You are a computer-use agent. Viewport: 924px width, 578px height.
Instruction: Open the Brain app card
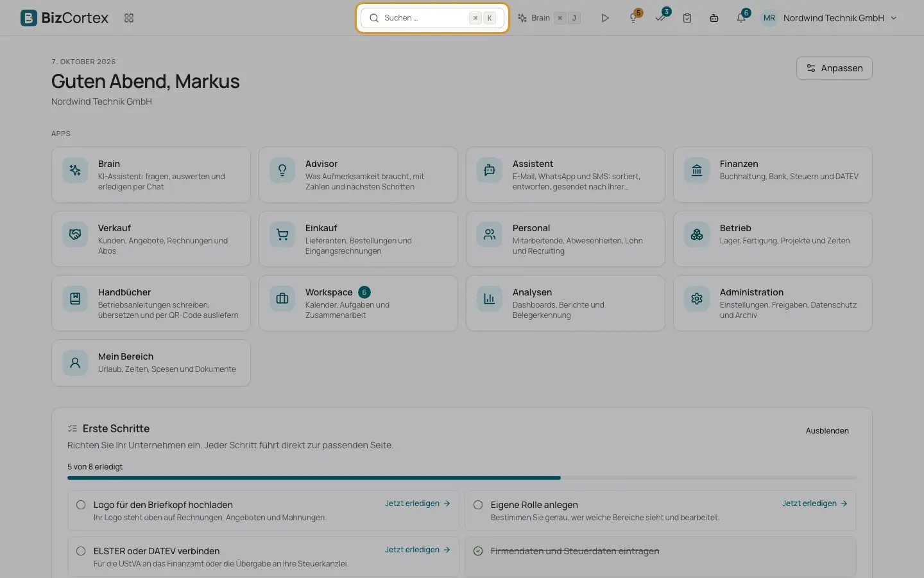151,175
